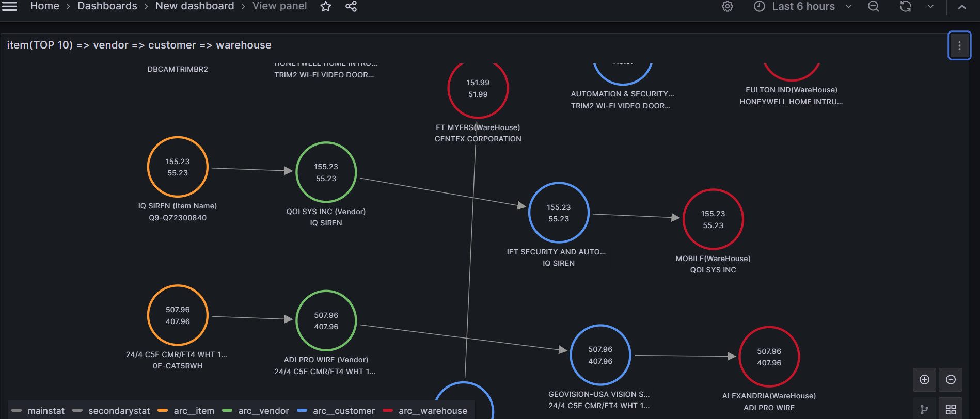Switch node graph to grid layout icon
Viewport: 980px width, 419px height.
(951, 410)
